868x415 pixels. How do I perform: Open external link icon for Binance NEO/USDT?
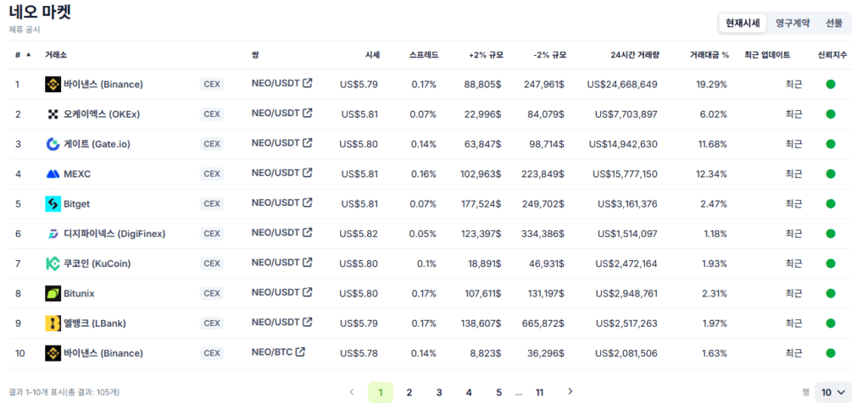point(307,83)
